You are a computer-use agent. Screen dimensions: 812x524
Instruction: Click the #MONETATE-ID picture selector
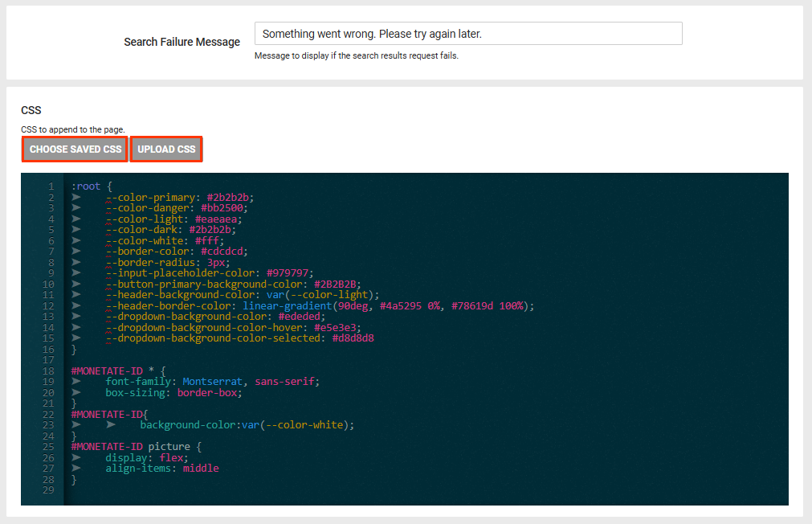click(130, 448)
